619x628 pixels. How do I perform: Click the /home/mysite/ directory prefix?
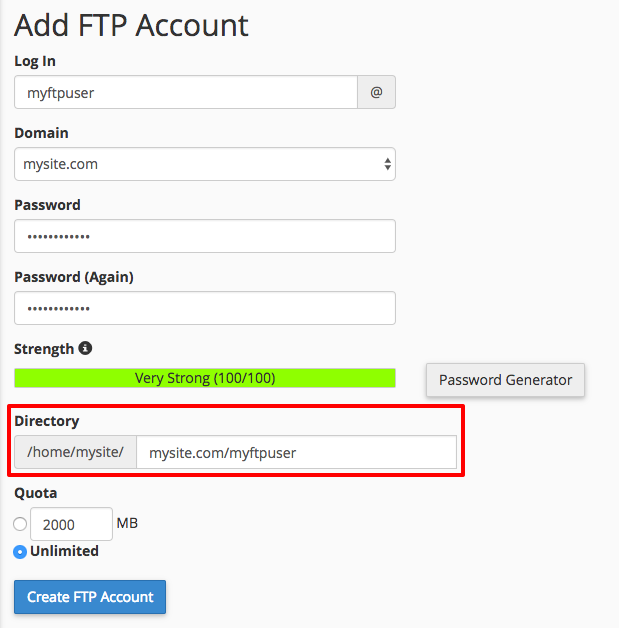coord(75,452)
